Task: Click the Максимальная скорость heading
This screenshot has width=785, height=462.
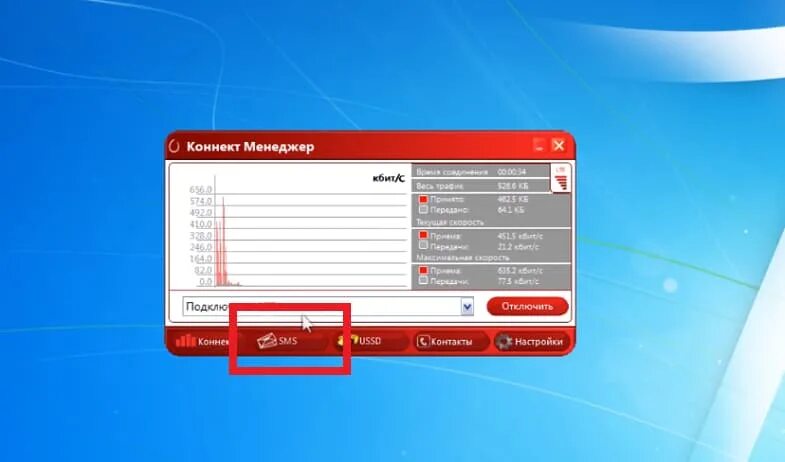Action: 463,258
